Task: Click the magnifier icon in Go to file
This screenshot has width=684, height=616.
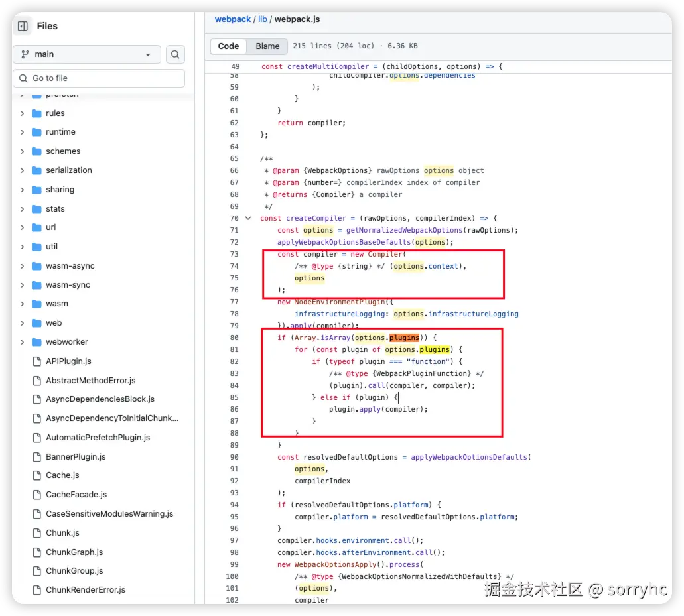Action: [x=23, y=78]
